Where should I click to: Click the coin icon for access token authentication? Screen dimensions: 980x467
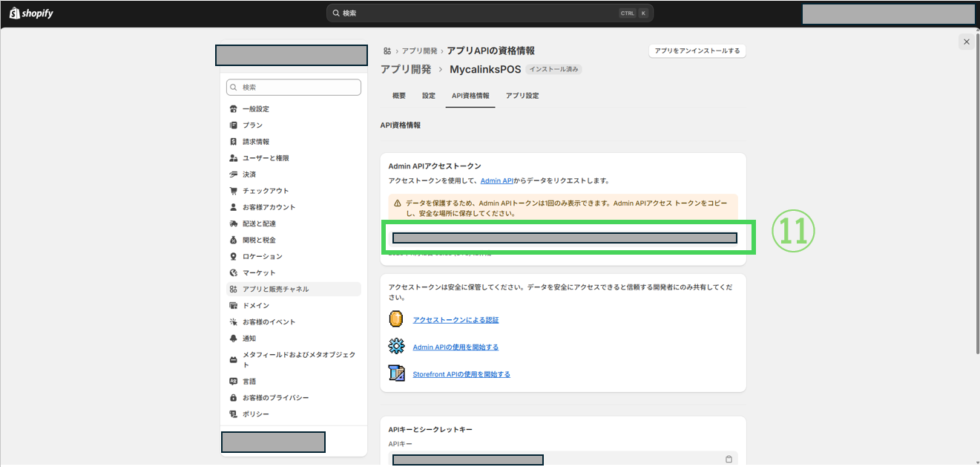(396, 319)
